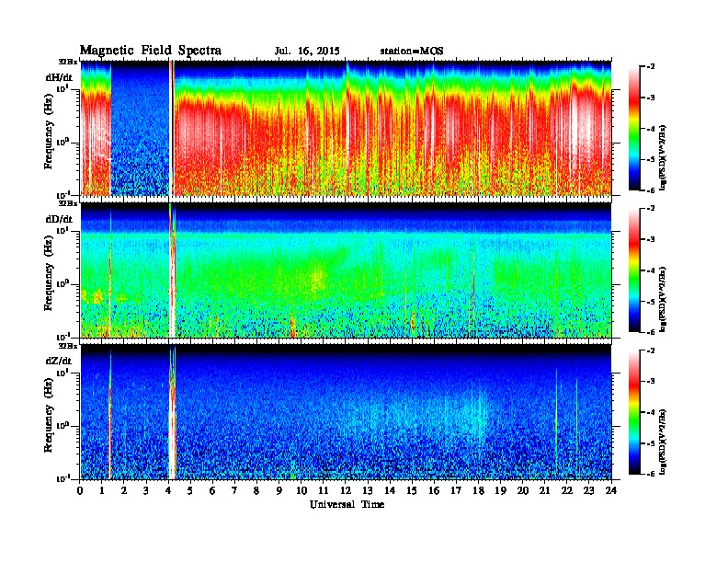Screen dimensions: 728x563
Task: Click the dH/dt spectrogram plot
Action: 346,128
